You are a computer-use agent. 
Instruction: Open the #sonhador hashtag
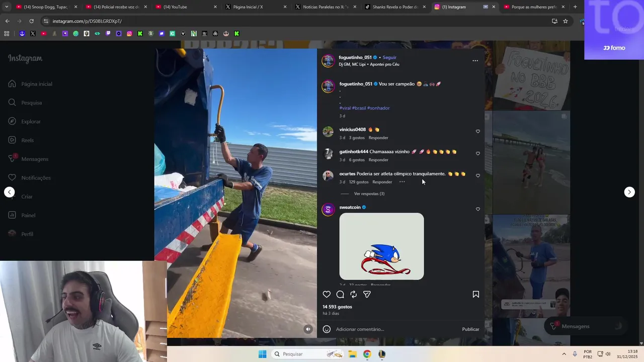tap(378, 108)
